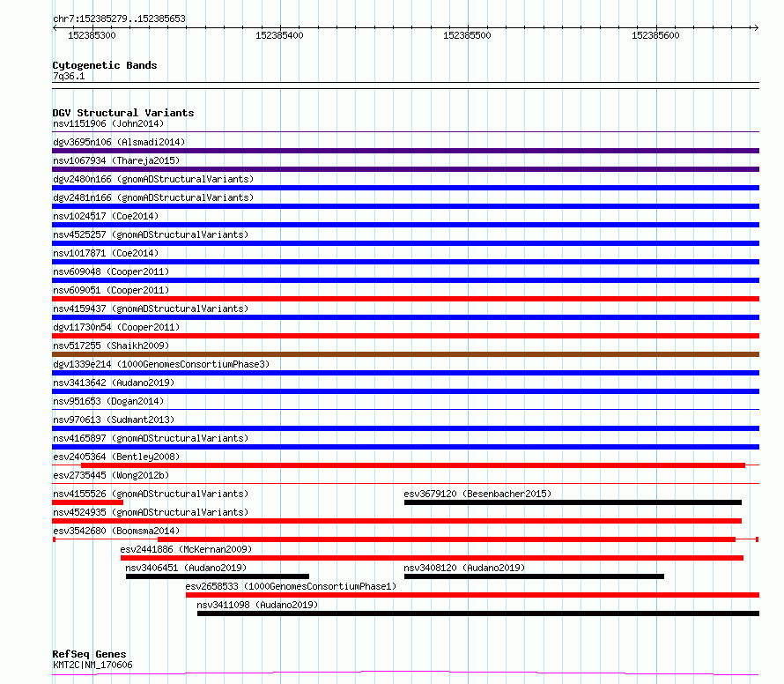Open nsv3406451 (Audano2019) variant label
This screenshot has width=784, height=684.
coord(186,568)
